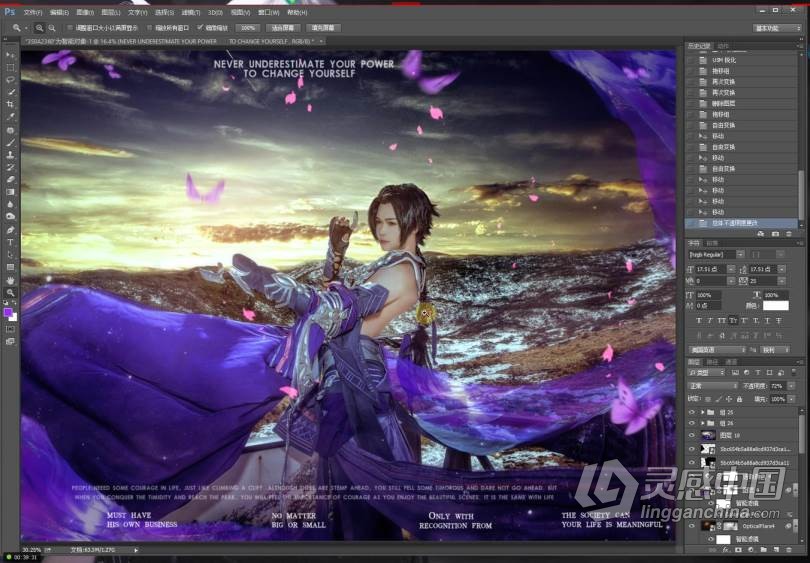Image resolution: width=810 pixels, height=563 pixels.
Task: Open the opacity 72% dropdown arrow
Action: coord(791,386)
